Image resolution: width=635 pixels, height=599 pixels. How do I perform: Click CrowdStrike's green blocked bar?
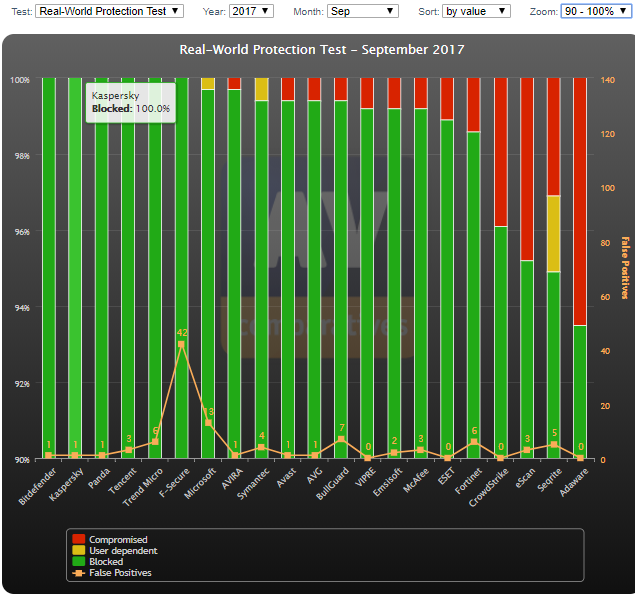pos(501,340)
